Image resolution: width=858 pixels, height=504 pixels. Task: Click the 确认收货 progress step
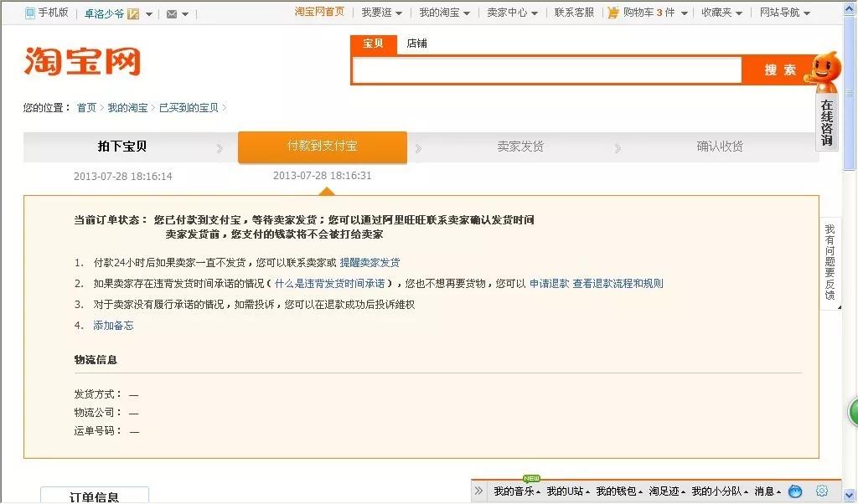coord(720,147)
